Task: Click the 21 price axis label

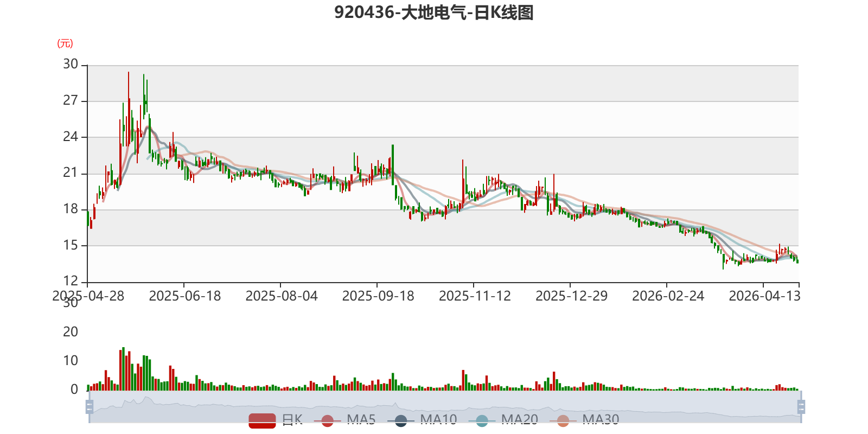Action: [71, 173]
